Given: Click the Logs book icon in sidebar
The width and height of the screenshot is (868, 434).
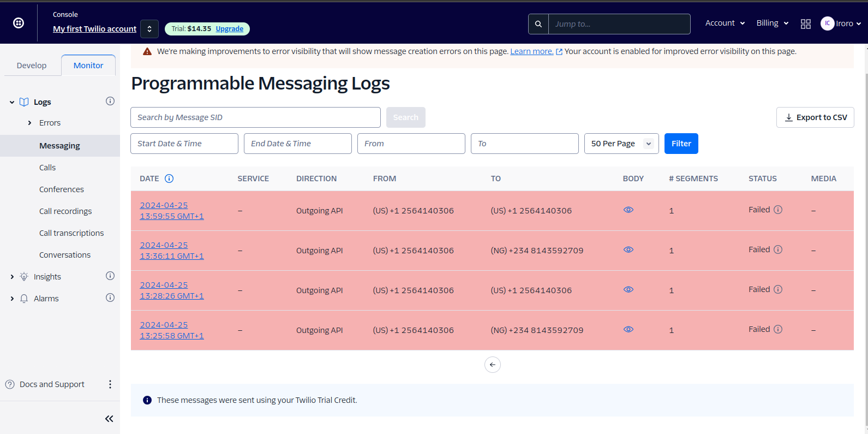Looking at the screenshot, I should pos(24,102).
